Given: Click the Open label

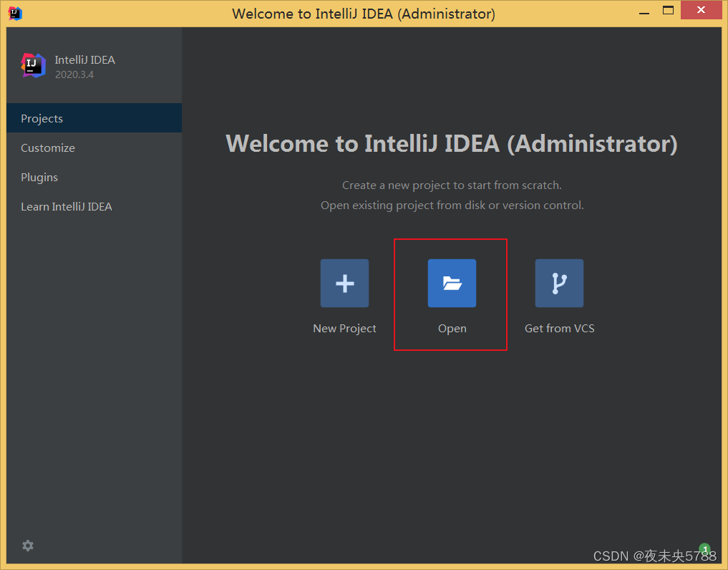Looking at the screenshot, I should pos(452,329).
